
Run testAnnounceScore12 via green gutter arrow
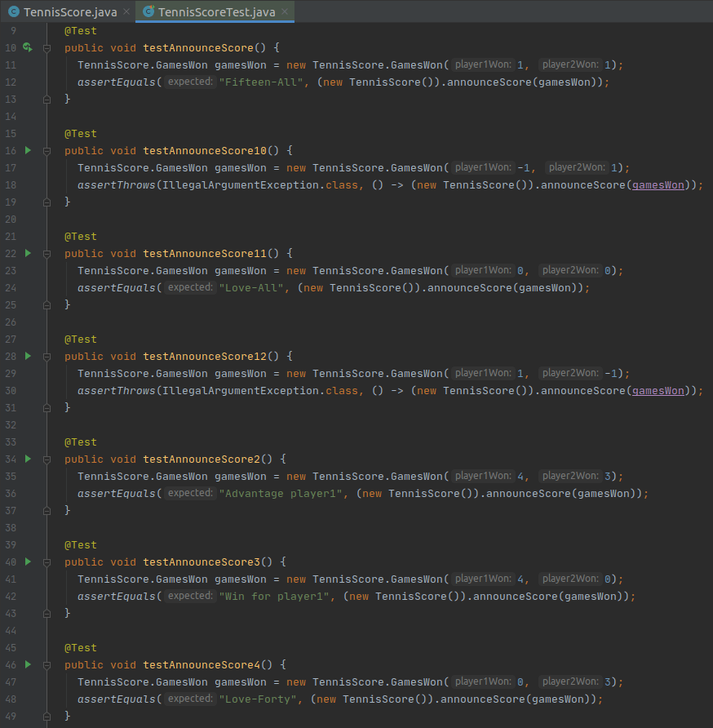tap(28, 356)
